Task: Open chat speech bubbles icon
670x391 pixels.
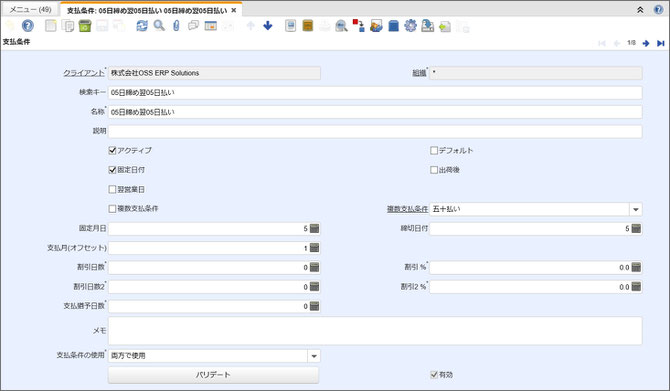Action: [x=193, y=26]
